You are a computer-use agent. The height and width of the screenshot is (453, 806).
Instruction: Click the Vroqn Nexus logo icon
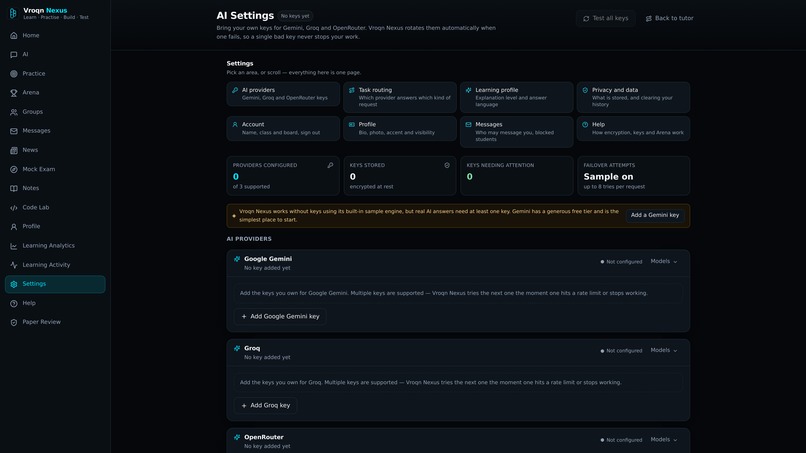(13, 13)
